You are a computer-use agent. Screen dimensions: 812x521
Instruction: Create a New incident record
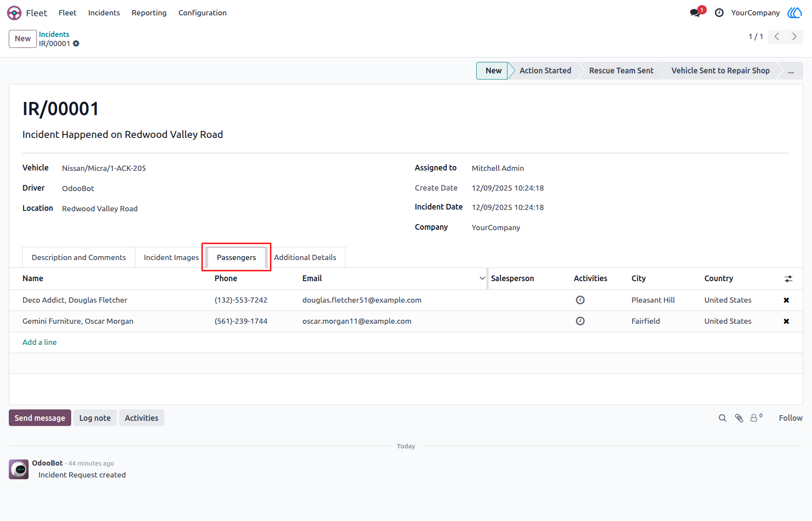pyautogui.click(x=23, y=39)
